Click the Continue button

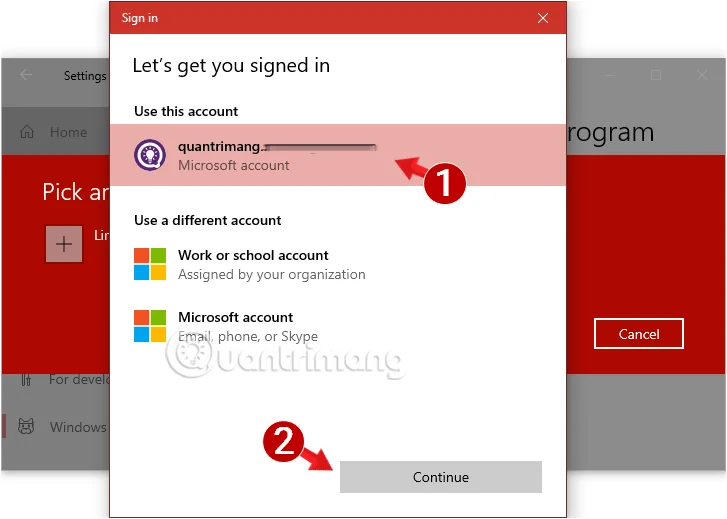click(x=440, y=477)
